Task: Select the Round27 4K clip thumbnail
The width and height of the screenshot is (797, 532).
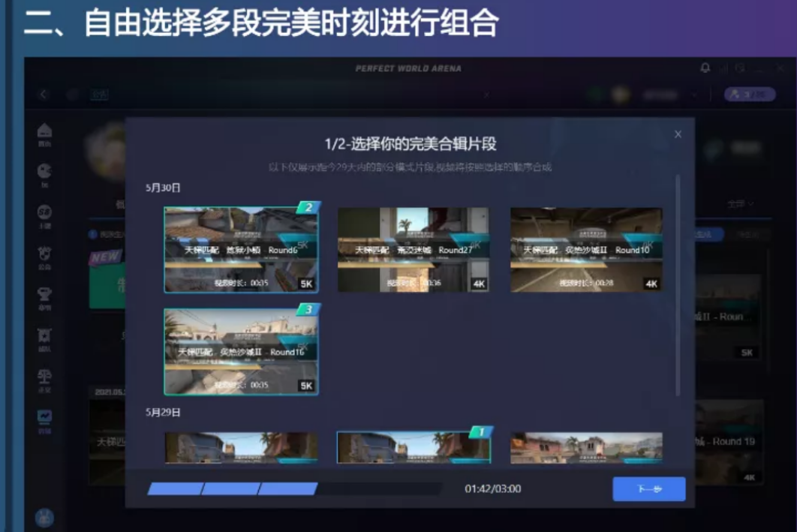Action: point(414,249)
